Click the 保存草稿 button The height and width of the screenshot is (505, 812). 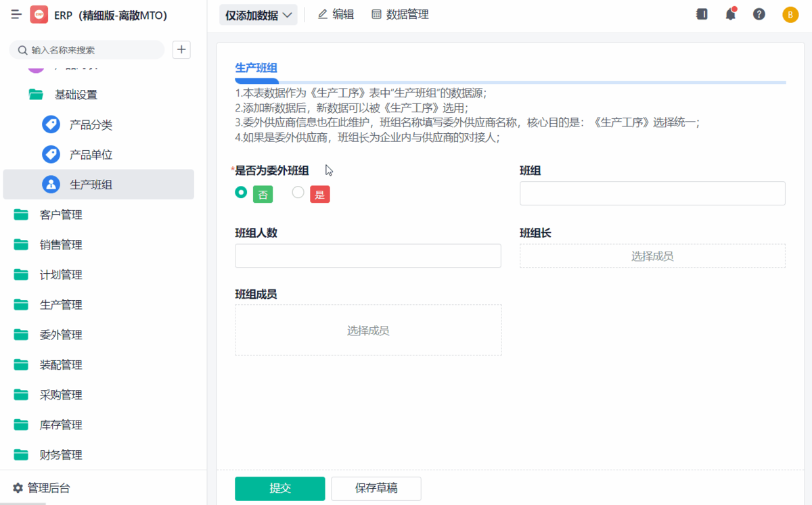tap(376, 488)
